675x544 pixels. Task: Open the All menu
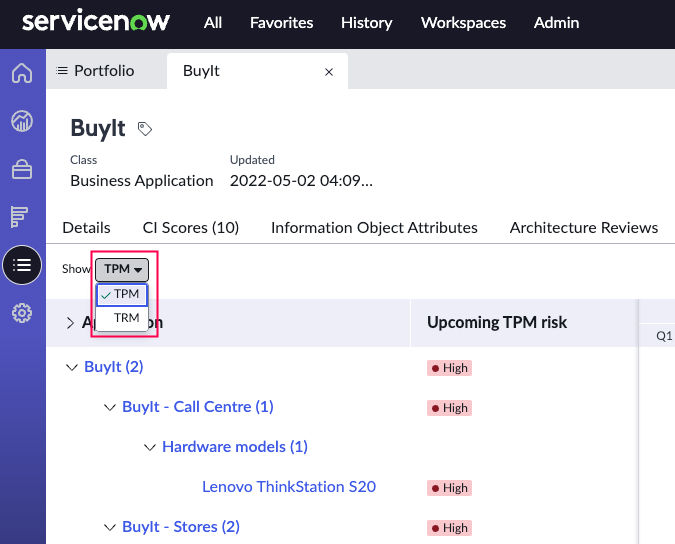213,22
